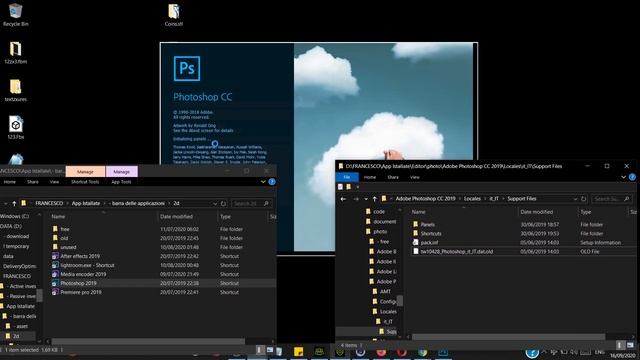This screenshot has width=640, height=360.
Task: Click the orange Manage tab above Shortcut Tools
Action: [85, 171]
